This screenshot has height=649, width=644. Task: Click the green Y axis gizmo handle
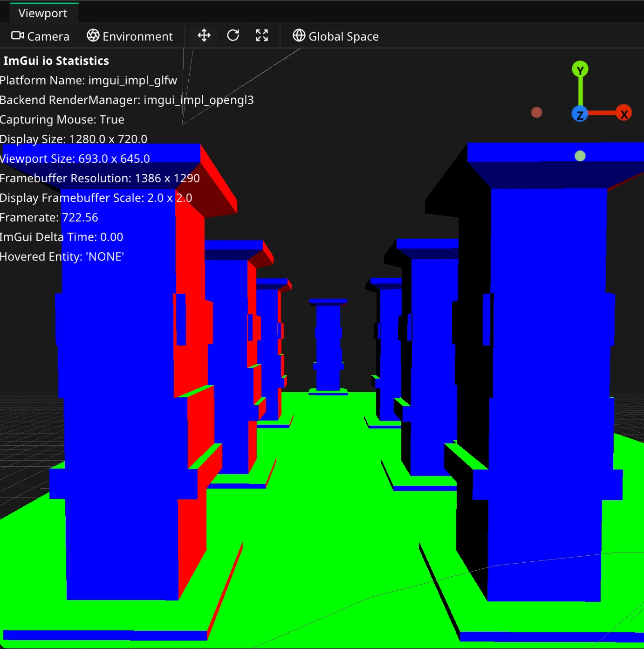[580, 70]
